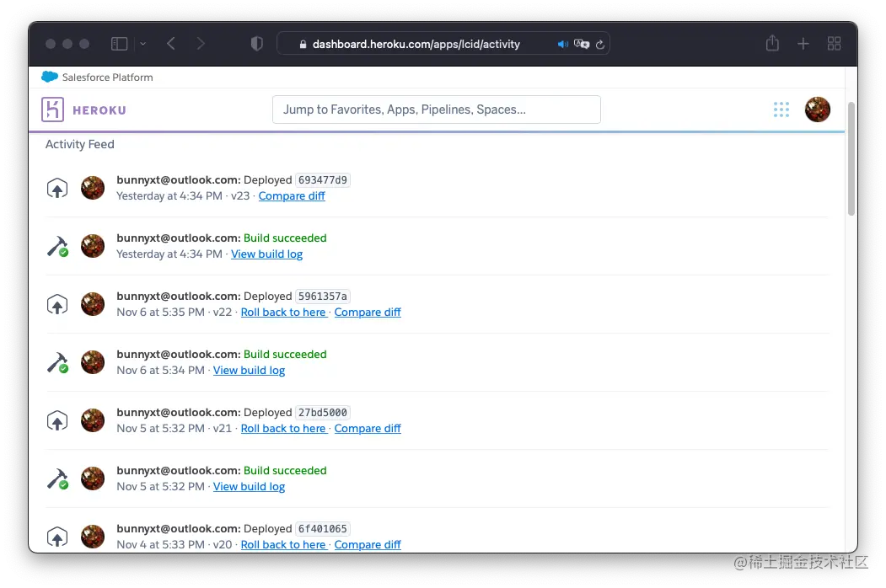Click Compare diff for deploy 27bd5000
The width and height of the screenshot is (886, 588).
(368, 428)
